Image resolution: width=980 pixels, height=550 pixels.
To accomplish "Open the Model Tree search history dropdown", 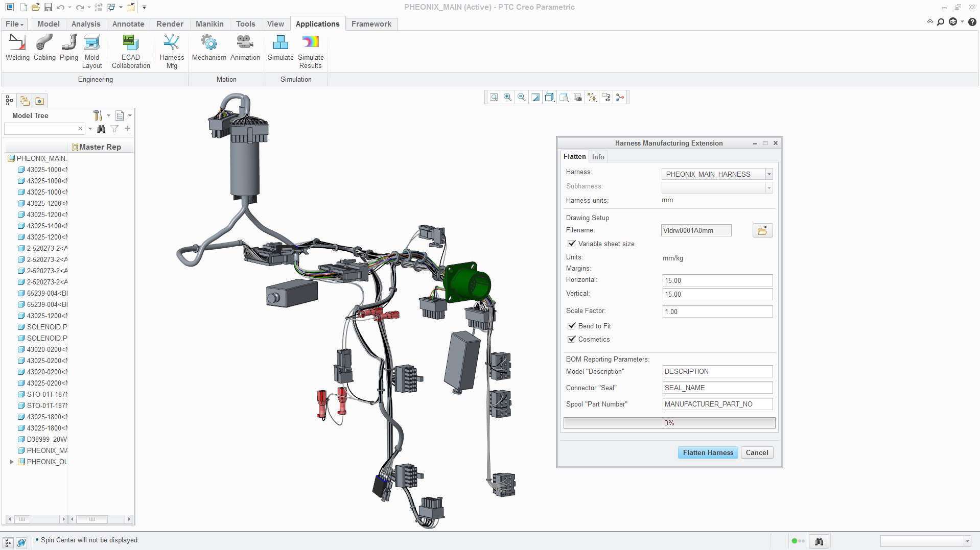I will pos(90,129).
